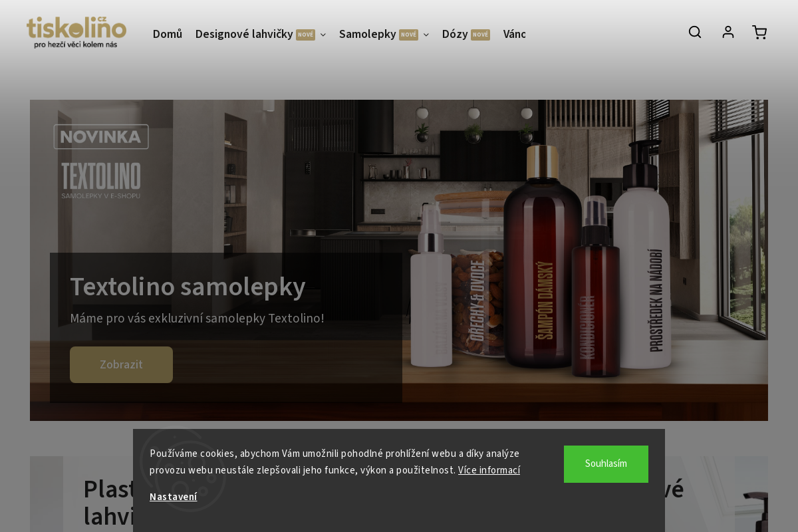Screen dimensions: 798x532
Task: Click the NOVÉ badge beside Dózy
Action: click(x=480, y=35)
